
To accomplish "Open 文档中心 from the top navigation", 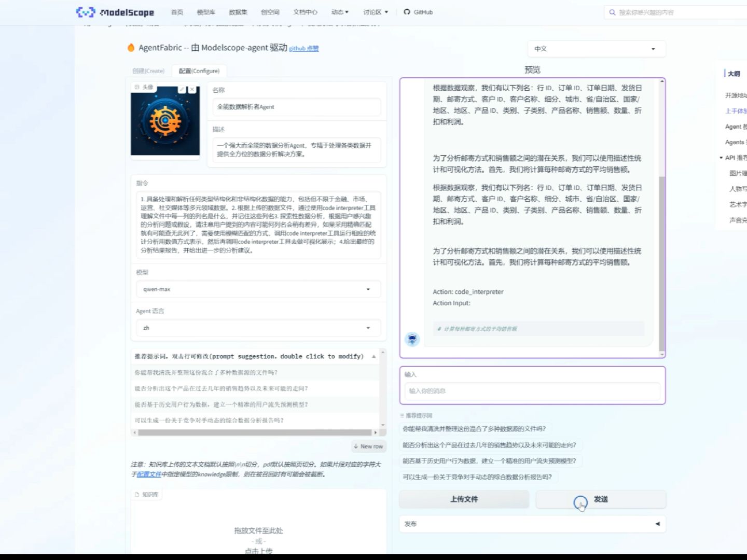I will pos(305,12).
